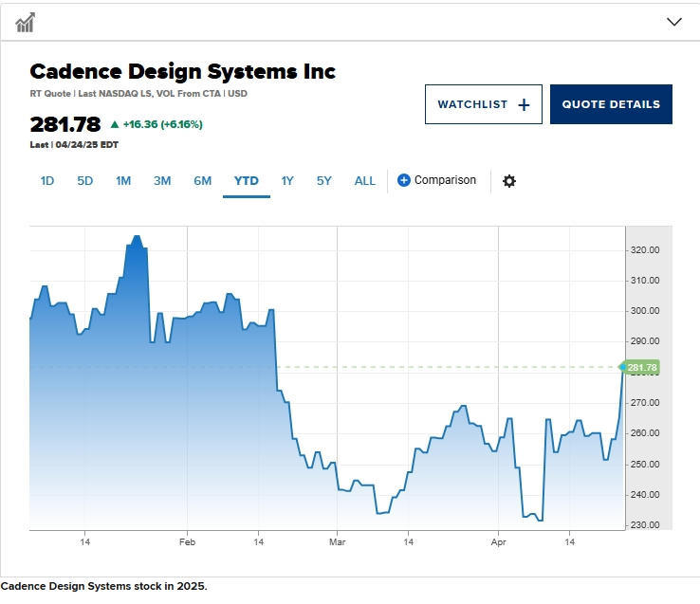Click the Cadence Design Systems Inc title
700x604 pixels.
[183, 71]
